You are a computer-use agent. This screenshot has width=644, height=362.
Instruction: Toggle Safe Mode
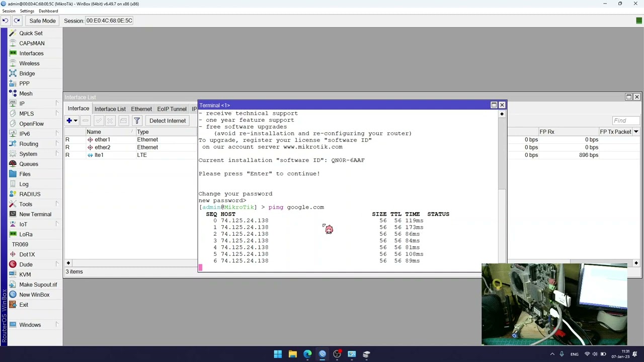tap(42, 21)
